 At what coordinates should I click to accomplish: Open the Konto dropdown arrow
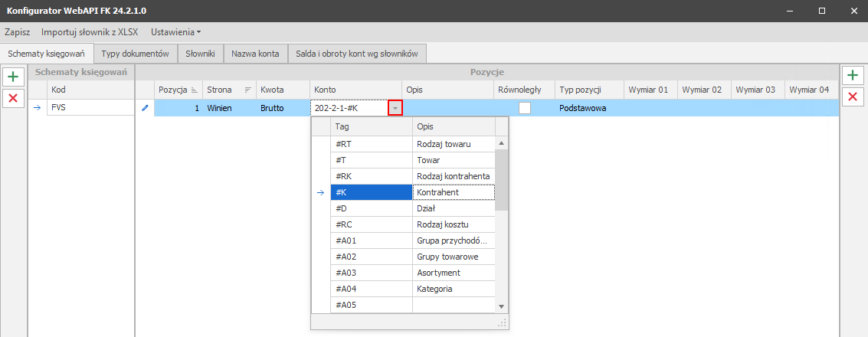[x=395, y=108]
